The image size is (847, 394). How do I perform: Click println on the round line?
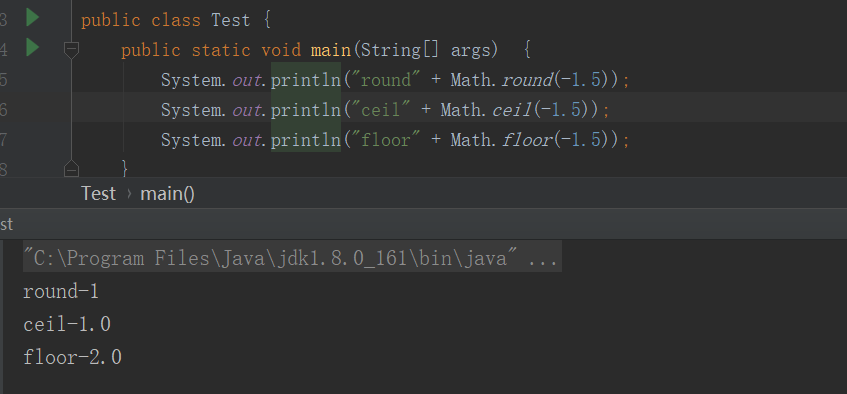[x=306, y=81]
